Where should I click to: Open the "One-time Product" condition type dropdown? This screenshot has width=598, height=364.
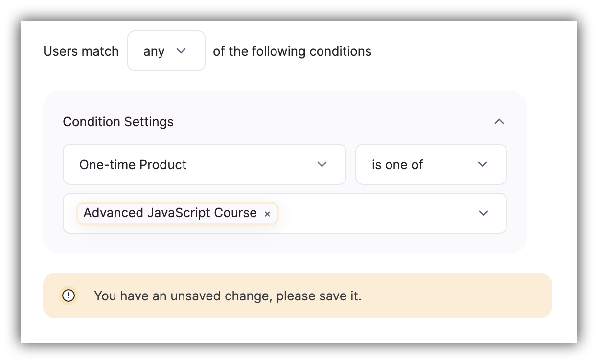pos(205,165)
